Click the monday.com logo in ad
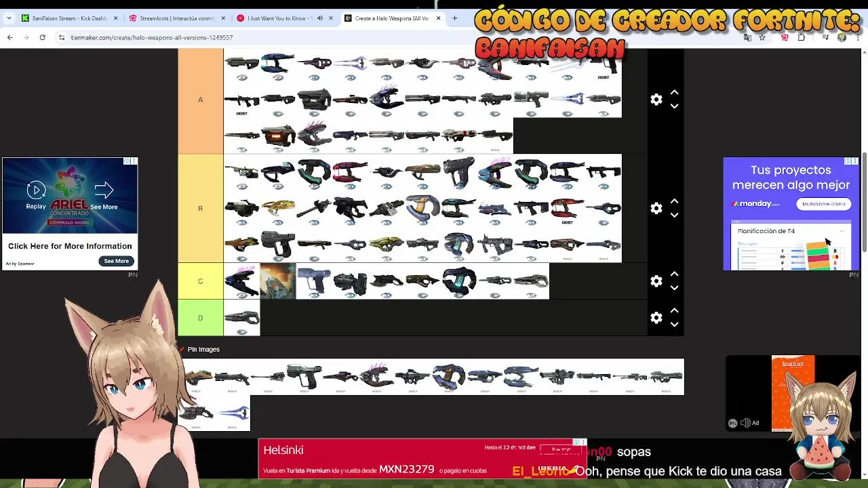The image size is (868, 488). [755, 203]
